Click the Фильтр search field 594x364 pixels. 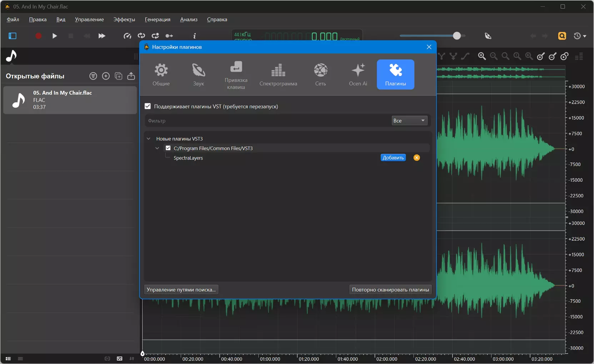pos(267,121)
